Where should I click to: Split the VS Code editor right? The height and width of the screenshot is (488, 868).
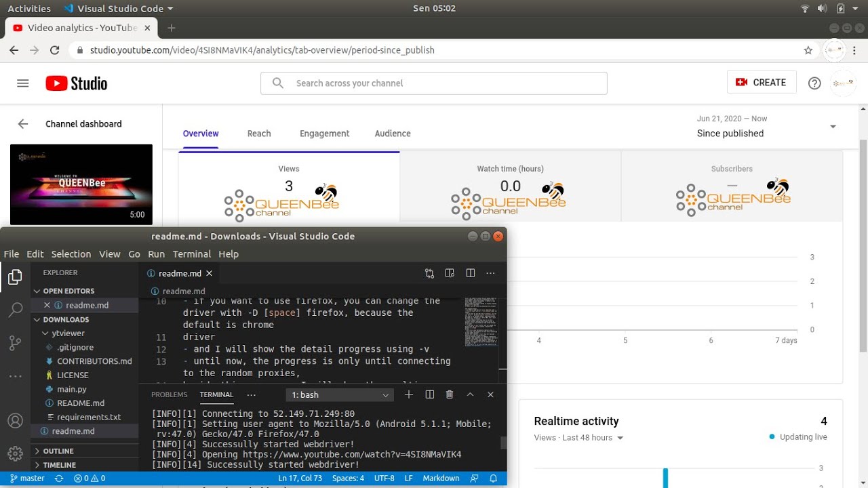pos(470,273)
